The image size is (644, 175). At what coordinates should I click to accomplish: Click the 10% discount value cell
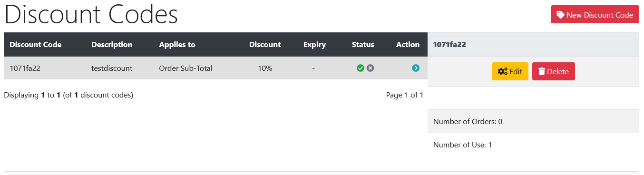pos(265,68)
